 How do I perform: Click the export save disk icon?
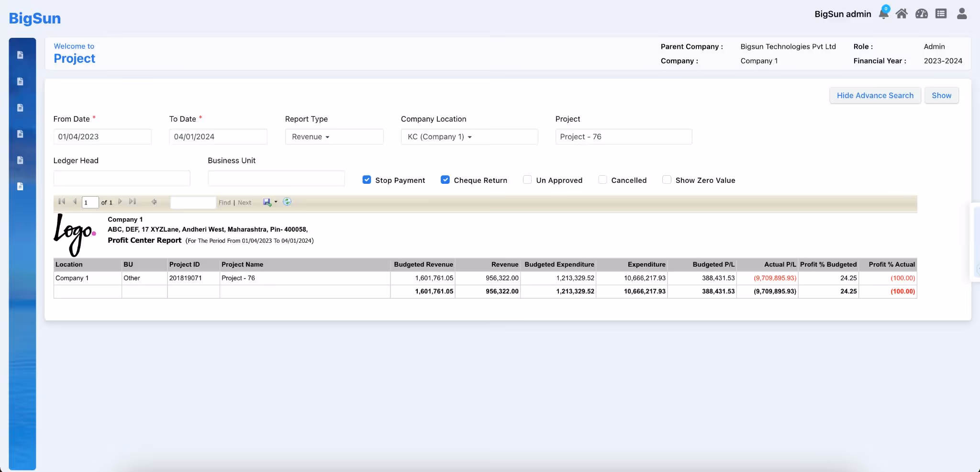pyautogui.click(x=267, y=202)
